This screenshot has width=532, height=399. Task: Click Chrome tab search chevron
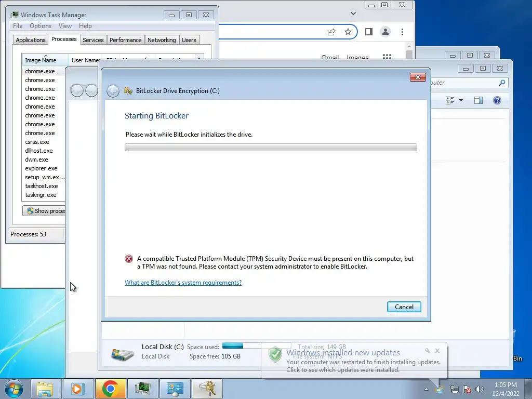click(353, 14)
